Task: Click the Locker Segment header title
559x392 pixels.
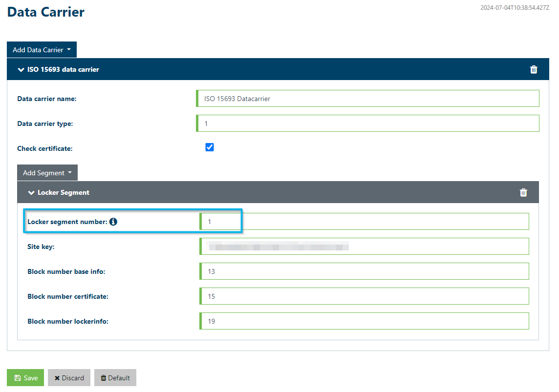Action: click(x=64, y=193)
